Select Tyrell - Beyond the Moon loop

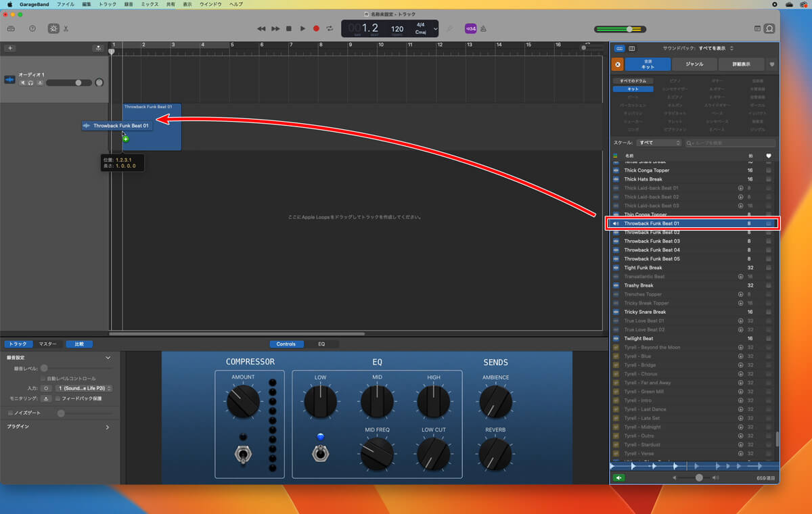point(694,347)
